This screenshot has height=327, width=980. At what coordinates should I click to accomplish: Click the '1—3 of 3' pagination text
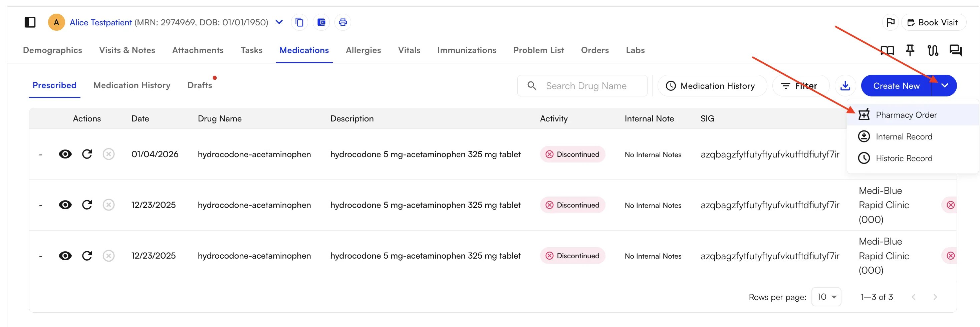(x=877, y=297)
